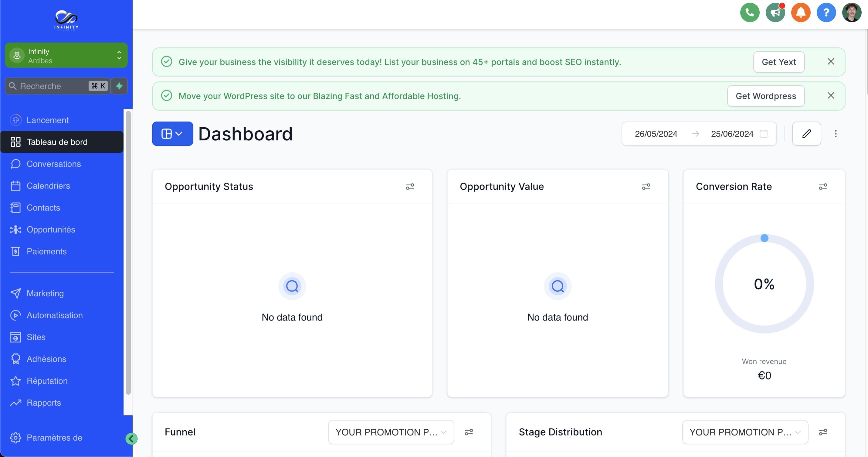Open the Marketing section icon

tap(15, 293)
